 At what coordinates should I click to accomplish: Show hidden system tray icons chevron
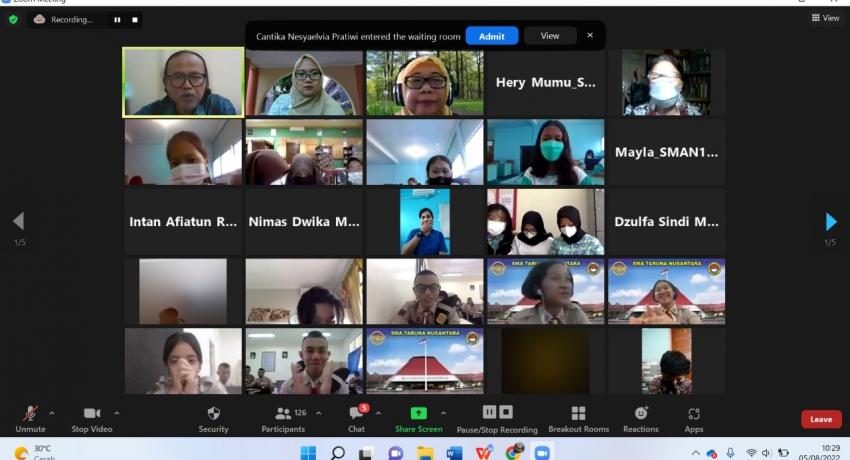click(696, 453)
